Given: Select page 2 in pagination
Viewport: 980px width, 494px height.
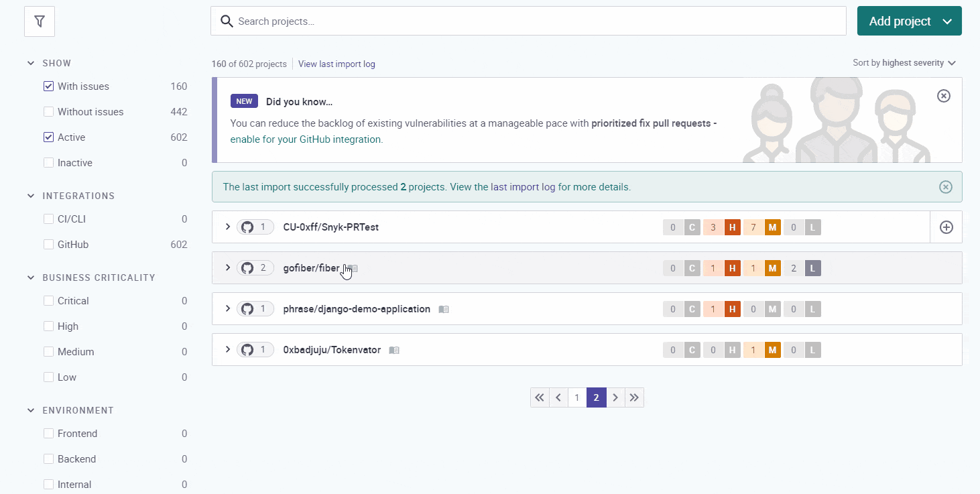Looking at the screenshot, I should coord(596,397).
